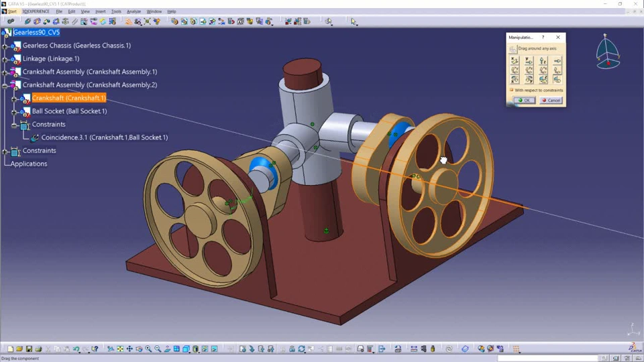
Task: Select Gearless90_CV5 root product
Action: [x=36, y=32]
